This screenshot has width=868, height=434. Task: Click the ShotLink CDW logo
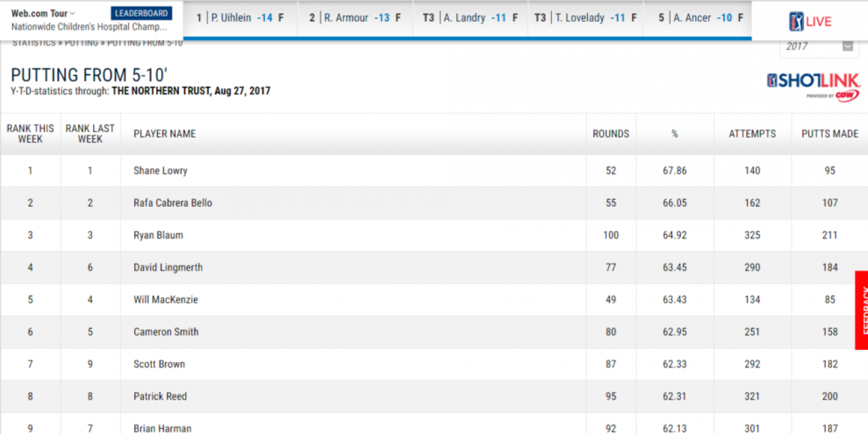pos(813,86)
